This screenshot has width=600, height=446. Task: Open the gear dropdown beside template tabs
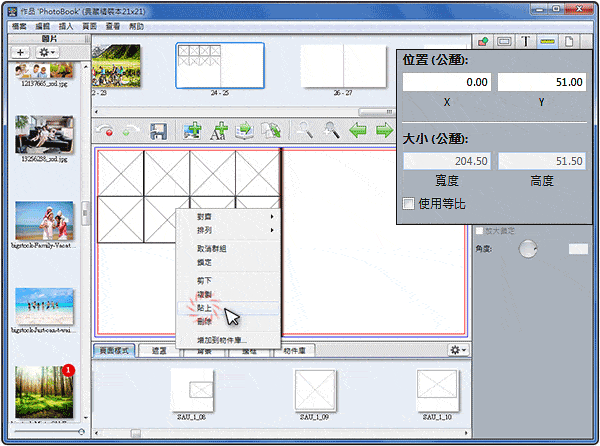pyautogui.click(x=459, y=350)
